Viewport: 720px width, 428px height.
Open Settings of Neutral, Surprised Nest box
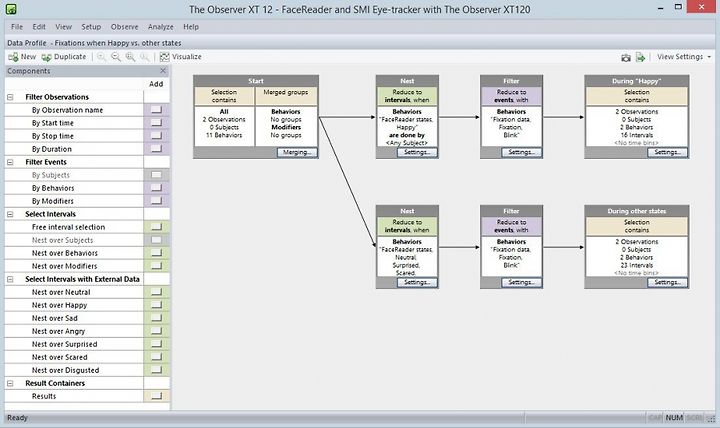click(x=417, y=282)
